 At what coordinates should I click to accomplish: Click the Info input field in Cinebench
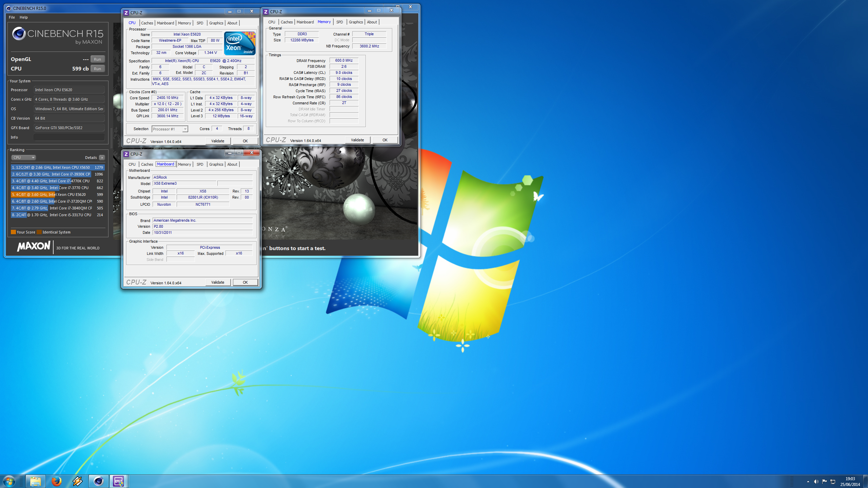click(69, 137)
